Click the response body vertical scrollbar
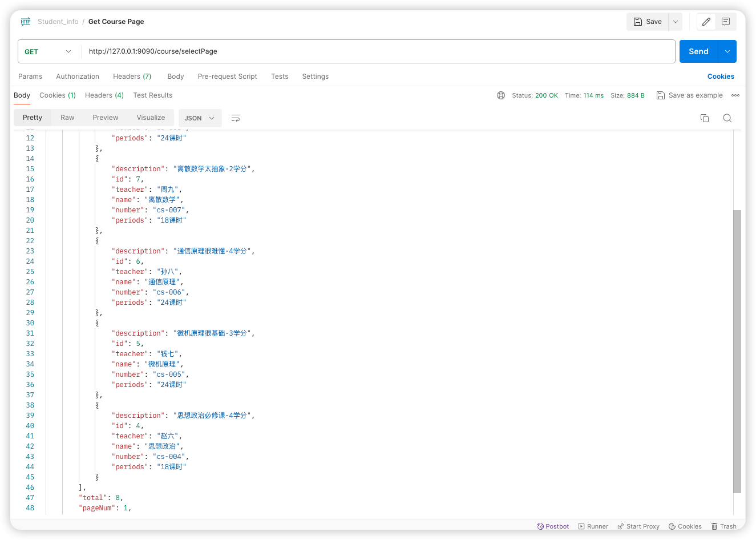The height and width of the screenshot is (540, 756). (x=737, y=350)
